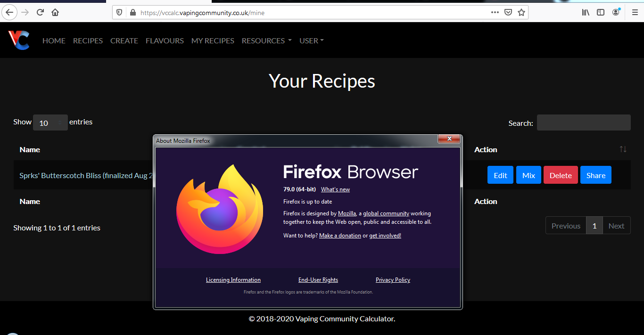
Task: Open the Privacy Policy link
Action: [x=393, y=280]
